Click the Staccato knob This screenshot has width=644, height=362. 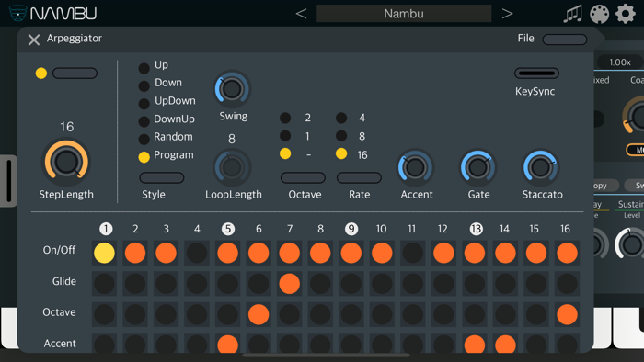pyautogui.click(x=541, y=167)
